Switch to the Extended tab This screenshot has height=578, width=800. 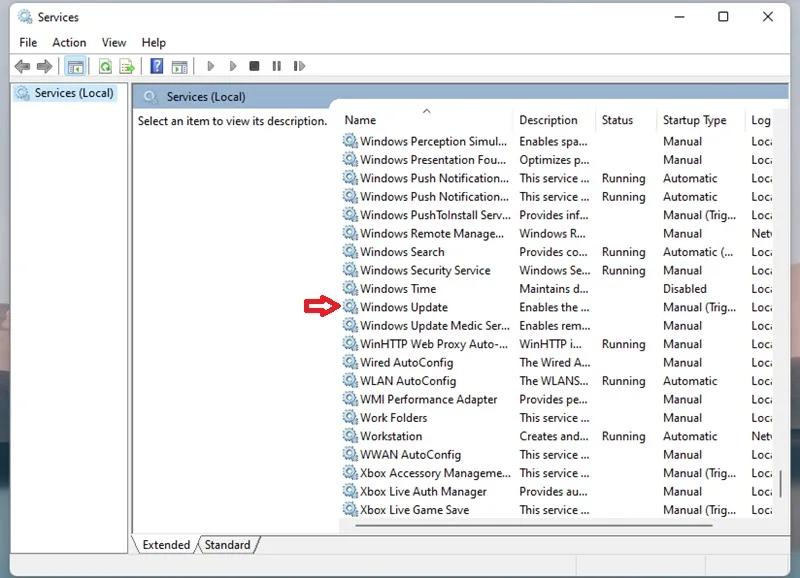pyautogui.click(x=166, y=545)
